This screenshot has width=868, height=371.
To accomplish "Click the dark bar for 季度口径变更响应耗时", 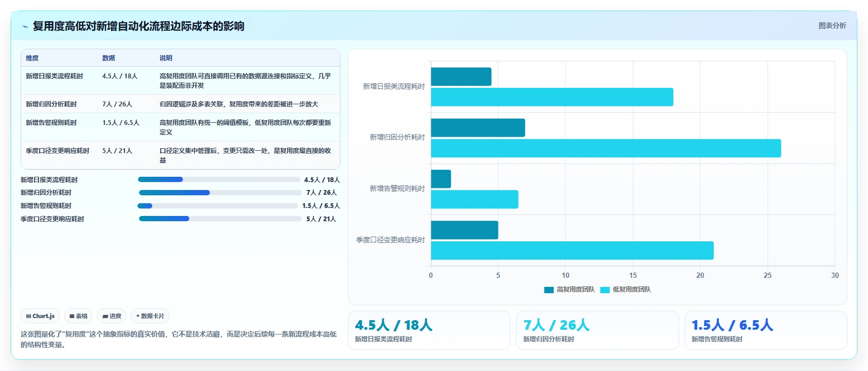I will (x=465, y=230).
